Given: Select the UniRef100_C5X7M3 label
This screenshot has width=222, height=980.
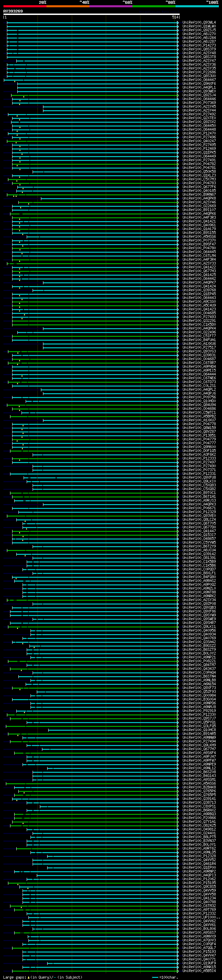Looking at the screenshot, I should [x=199, y=179].
